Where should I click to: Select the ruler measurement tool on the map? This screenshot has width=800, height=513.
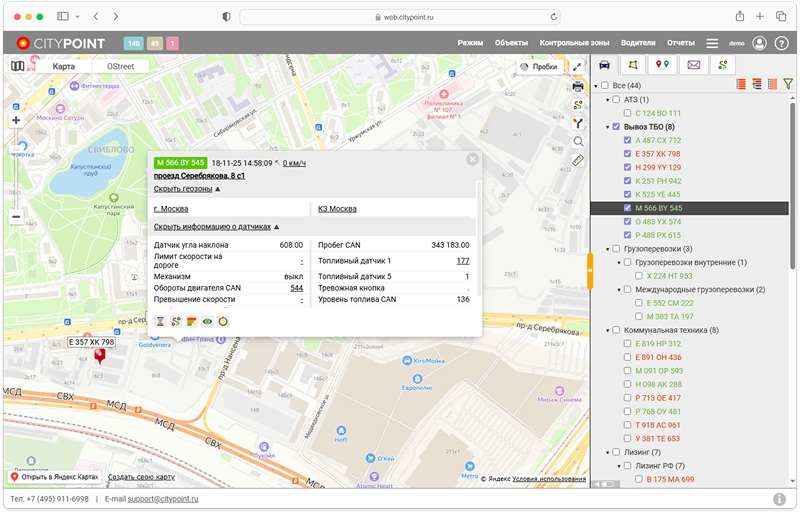tap(578, 160)
